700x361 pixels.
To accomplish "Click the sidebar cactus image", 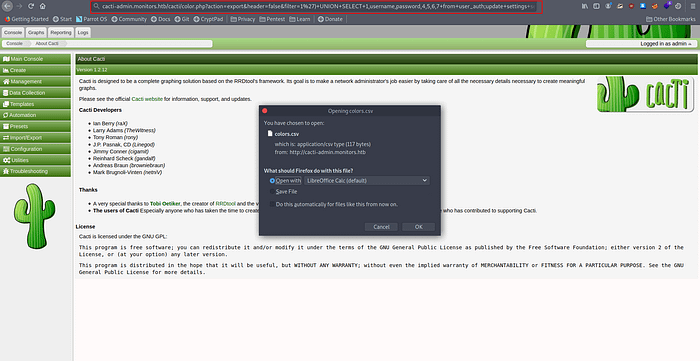I will coord(34,216).
